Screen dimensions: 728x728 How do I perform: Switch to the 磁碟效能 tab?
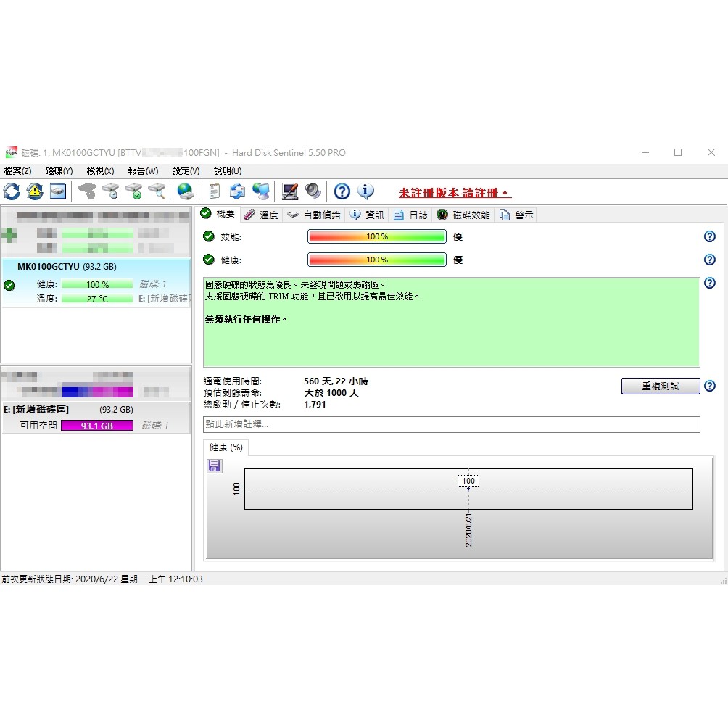464,215
